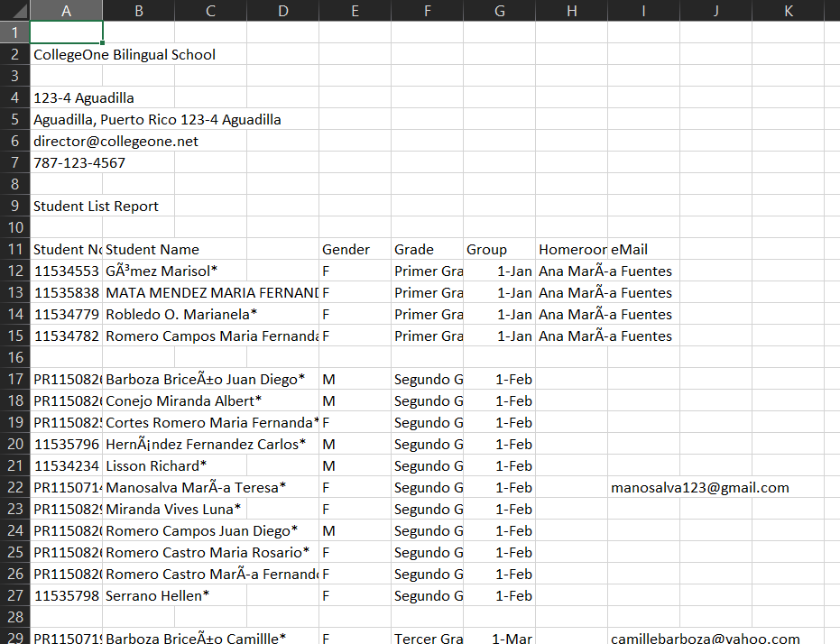Click 'Segundo G' grade cell in row 17
840x644 pixels.
[428, 379]
